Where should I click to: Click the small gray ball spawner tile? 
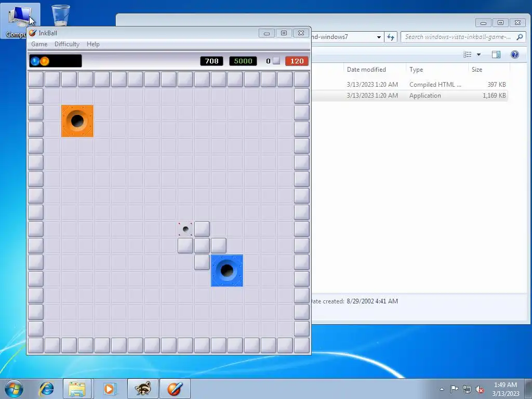point(185,229)
